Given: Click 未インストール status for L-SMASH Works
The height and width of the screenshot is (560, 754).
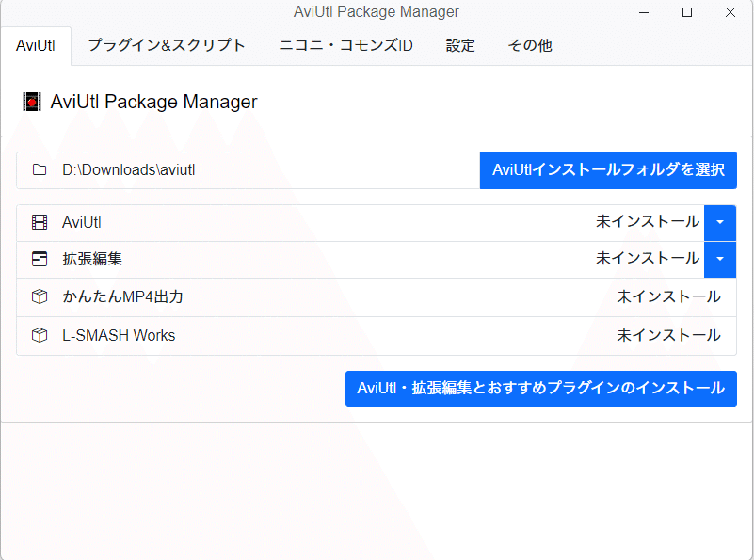Looking at the screenshot, I should point(668,335).
